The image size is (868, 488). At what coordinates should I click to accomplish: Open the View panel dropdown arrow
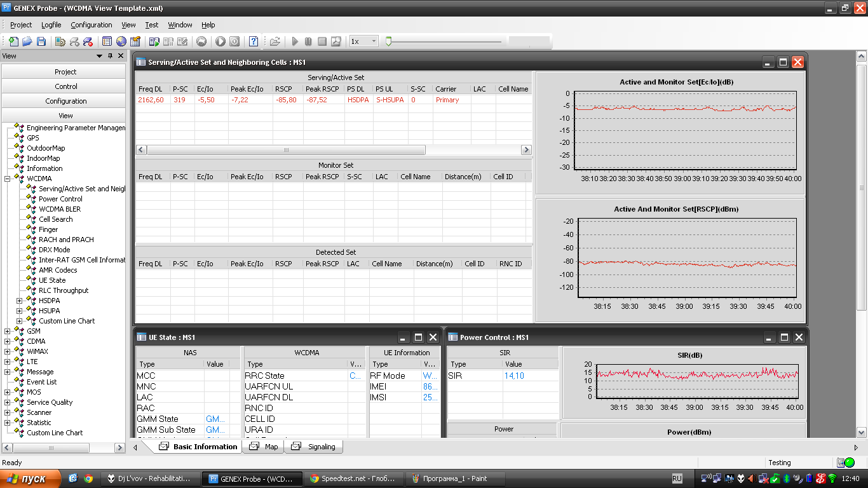(x=99, y=56)
